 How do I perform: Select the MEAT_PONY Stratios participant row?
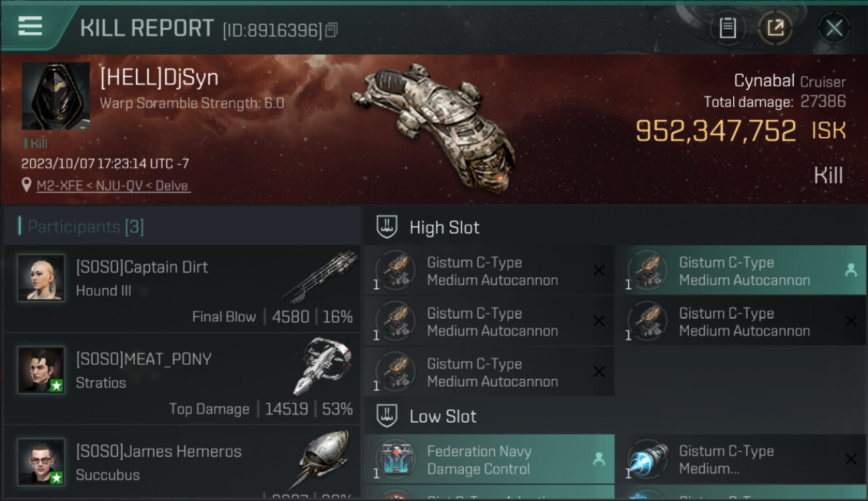point(182,379)
